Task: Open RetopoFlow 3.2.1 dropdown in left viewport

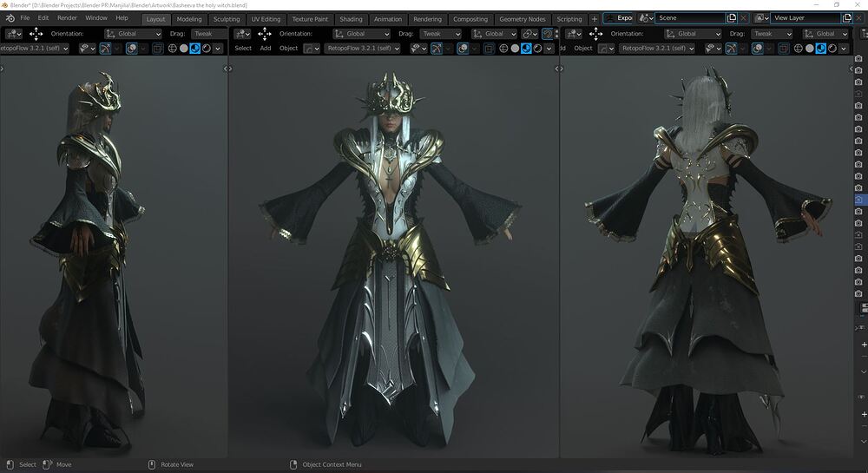Action: 35,48
